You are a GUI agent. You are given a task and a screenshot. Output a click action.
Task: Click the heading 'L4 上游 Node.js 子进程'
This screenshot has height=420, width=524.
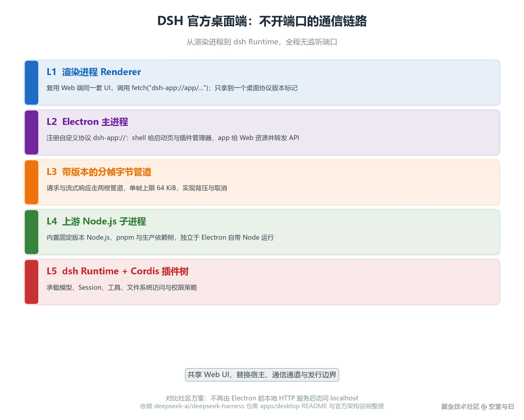96,221
